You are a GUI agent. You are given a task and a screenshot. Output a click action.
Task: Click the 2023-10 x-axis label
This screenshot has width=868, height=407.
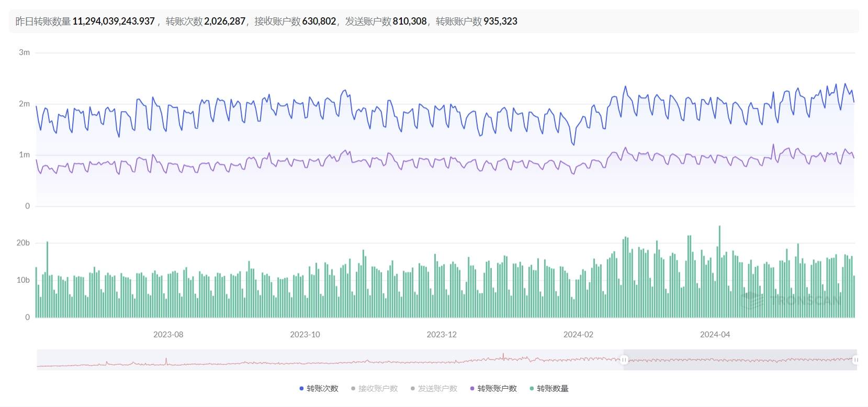coord(305,335)
